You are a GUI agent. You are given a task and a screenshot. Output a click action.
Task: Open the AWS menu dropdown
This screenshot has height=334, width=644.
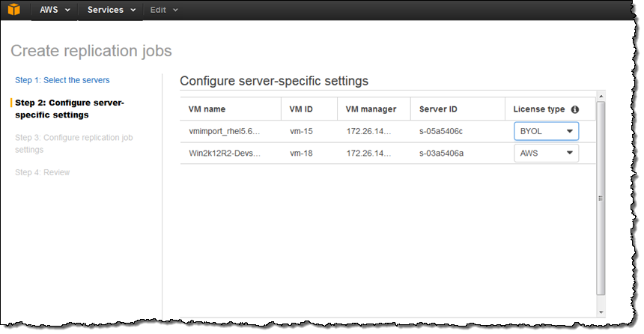[55, 10]
